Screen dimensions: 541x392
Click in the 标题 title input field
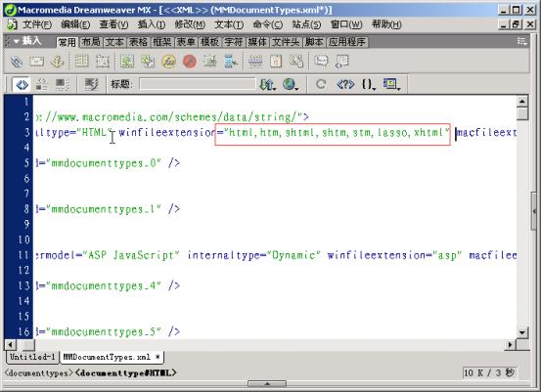click(198, 84)
